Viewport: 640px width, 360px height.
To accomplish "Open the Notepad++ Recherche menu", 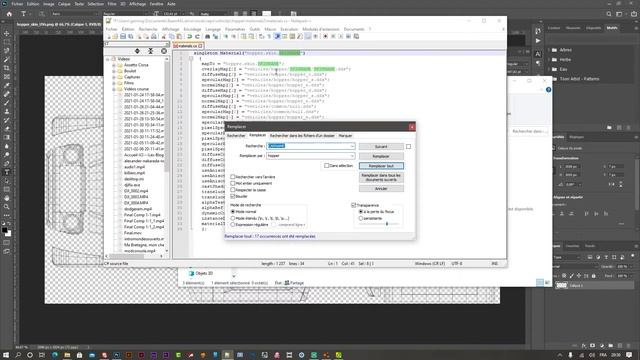I will pos(148,29).
